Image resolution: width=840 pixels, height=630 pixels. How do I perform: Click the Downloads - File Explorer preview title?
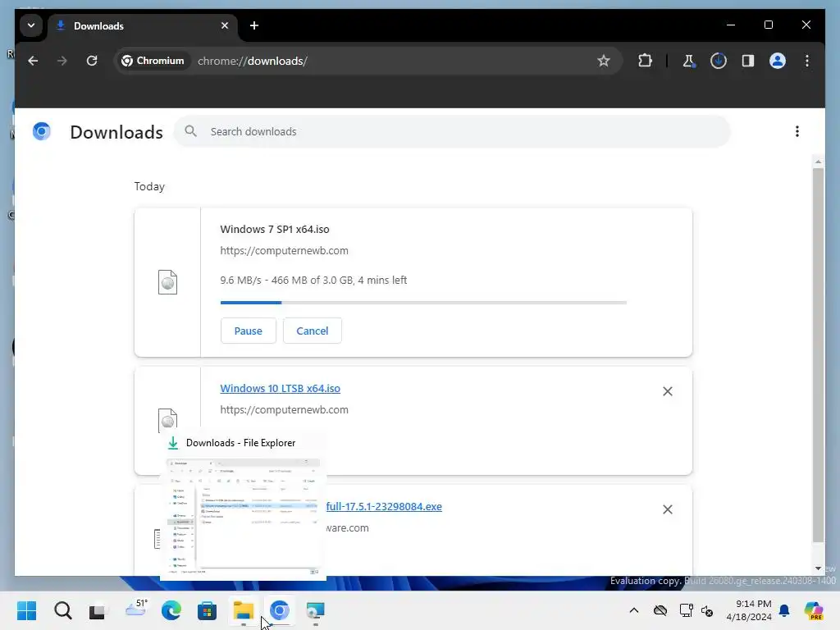(240, 443)
